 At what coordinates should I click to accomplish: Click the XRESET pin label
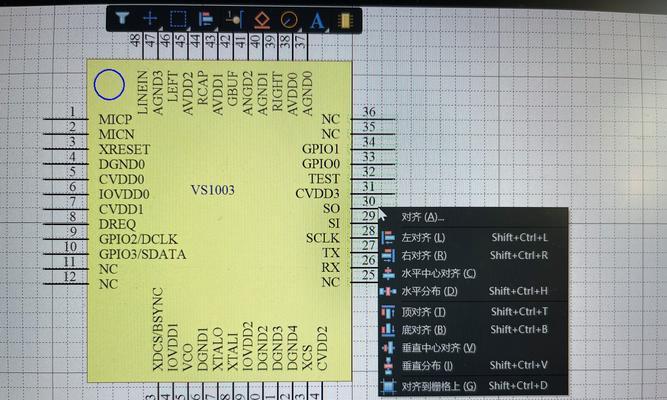[x=125, y=149]
